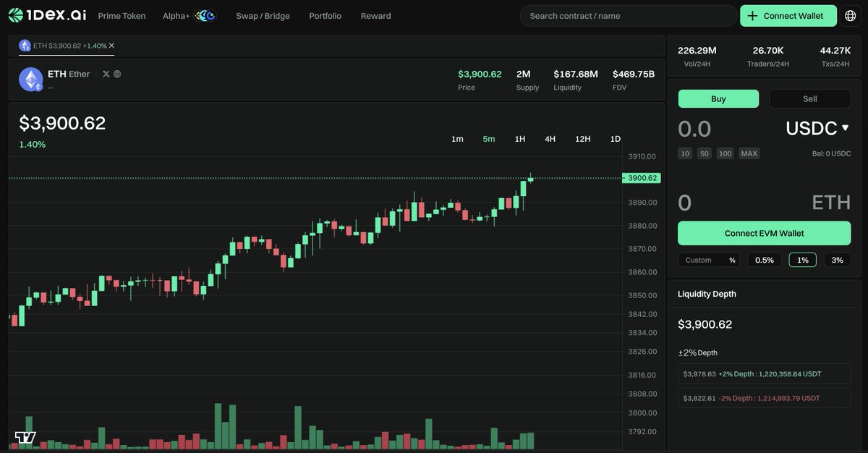The image size is (868, 453).
Task: Set amount with the 100 preset
Action: click(x=725, y=153)
